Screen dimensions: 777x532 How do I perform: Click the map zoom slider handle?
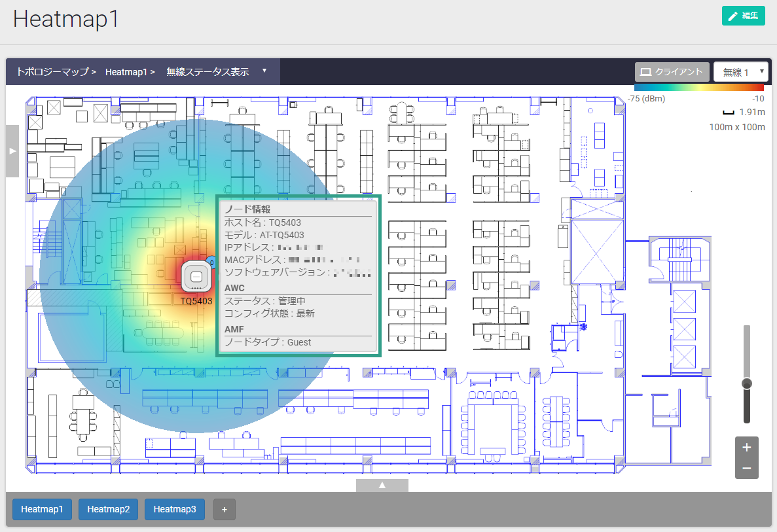coord(746,383)
